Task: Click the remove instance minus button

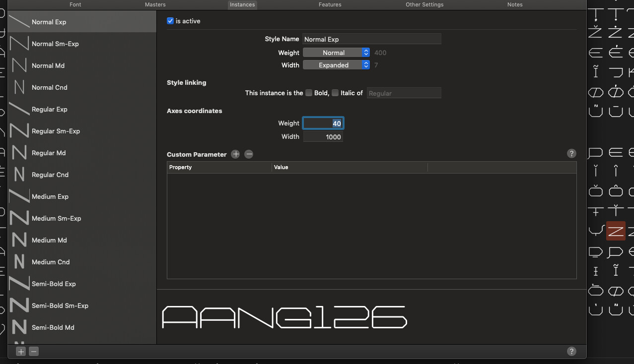Action: point(34,352)
